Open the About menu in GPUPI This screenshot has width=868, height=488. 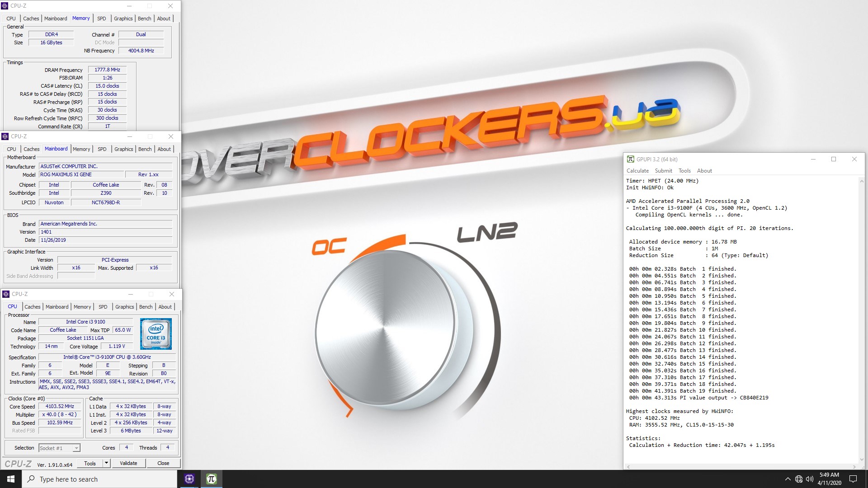704,171
